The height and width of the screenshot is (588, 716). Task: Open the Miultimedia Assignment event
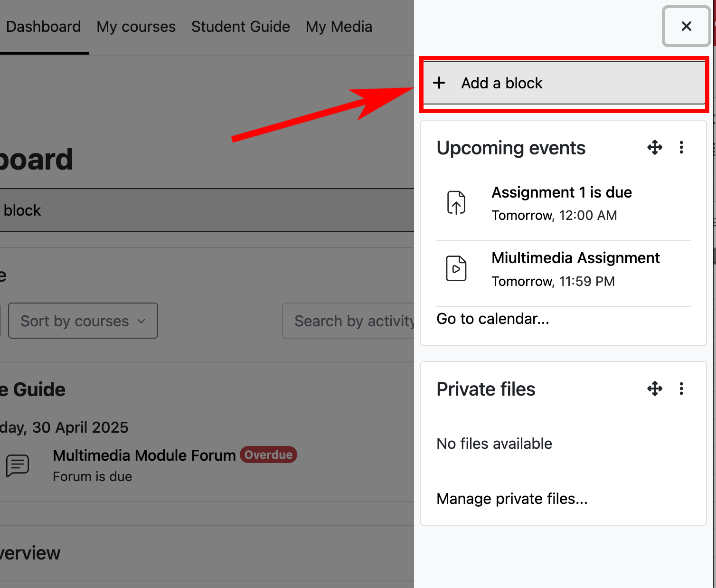tap(575, 258)
